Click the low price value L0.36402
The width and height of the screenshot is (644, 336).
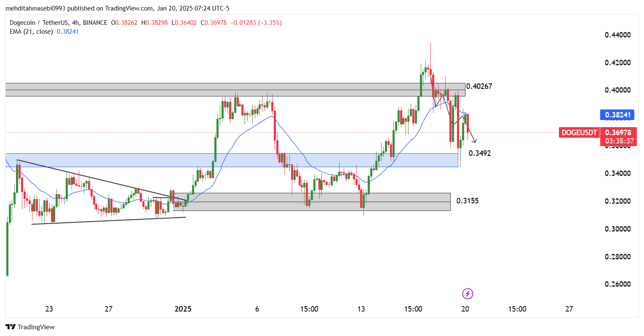point(184,23)
